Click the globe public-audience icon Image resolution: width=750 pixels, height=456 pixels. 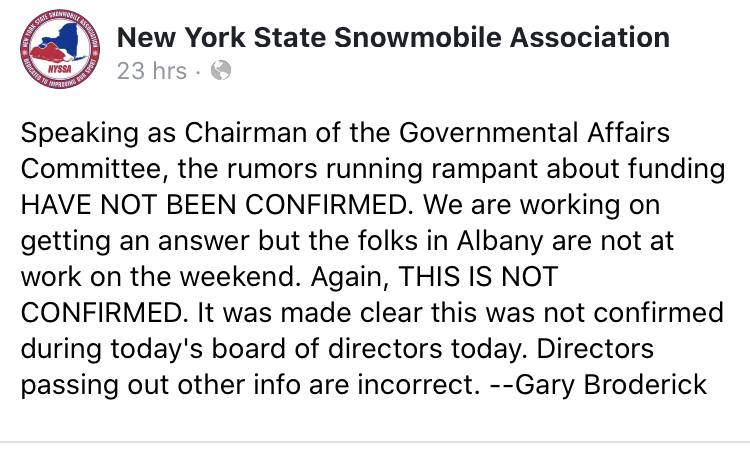pyautogui.click(x=221, y=70)
